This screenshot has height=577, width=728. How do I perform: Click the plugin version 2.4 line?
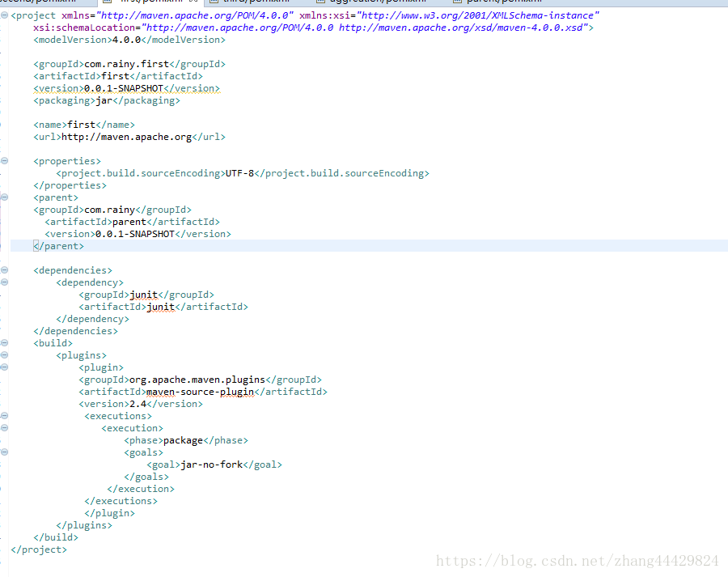[141, 404]
